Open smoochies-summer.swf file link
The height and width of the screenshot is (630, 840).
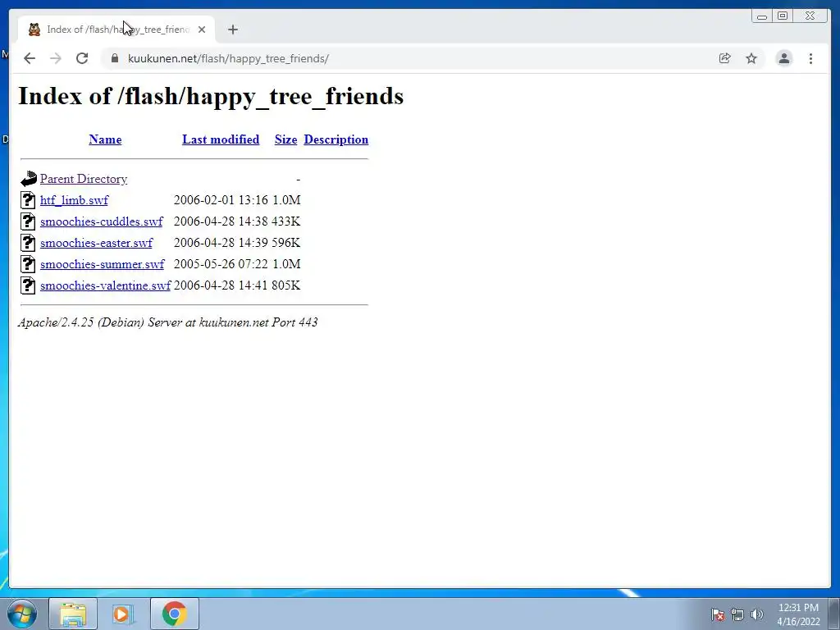click(103, 264)
